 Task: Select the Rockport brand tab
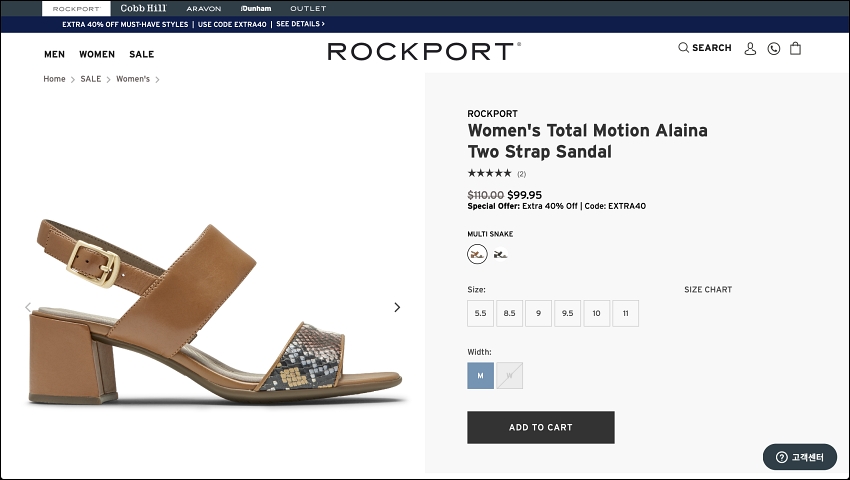76,9
